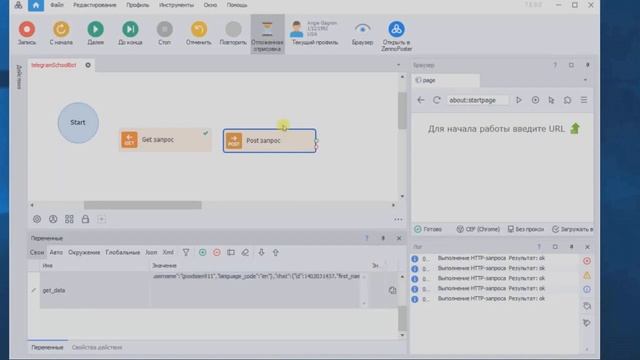640x360 pixels.
Task: Switch to Глобальные variables tab
Action: point(122,252)
